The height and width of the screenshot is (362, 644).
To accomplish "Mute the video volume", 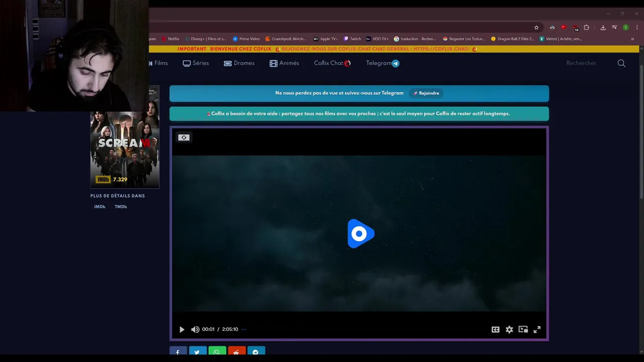I will point(195,330).
